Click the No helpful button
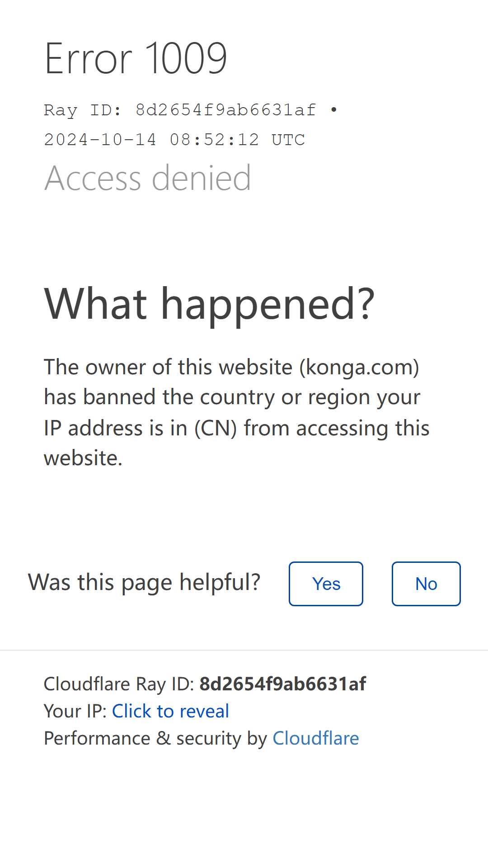Image resolution: width=488 pixels, height=868 pixels. 426,584
